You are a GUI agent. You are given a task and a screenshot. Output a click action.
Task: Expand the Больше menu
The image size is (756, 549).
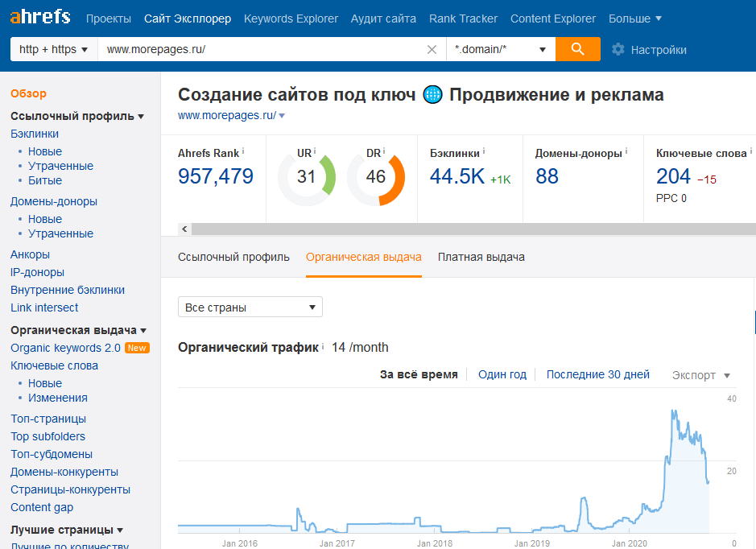[634, 19]
